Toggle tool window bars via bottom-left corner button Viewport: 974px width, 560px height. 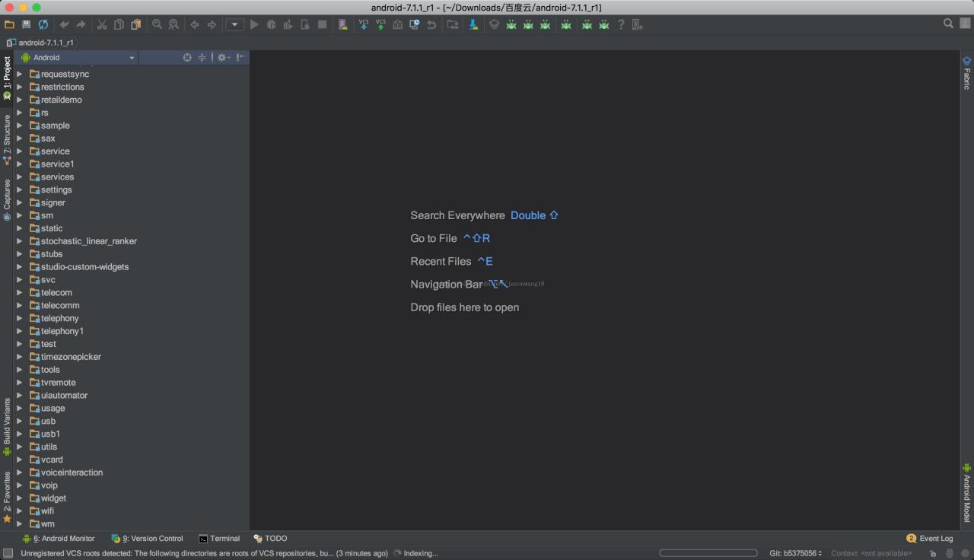pyautogui.click(x=8, y=553)
